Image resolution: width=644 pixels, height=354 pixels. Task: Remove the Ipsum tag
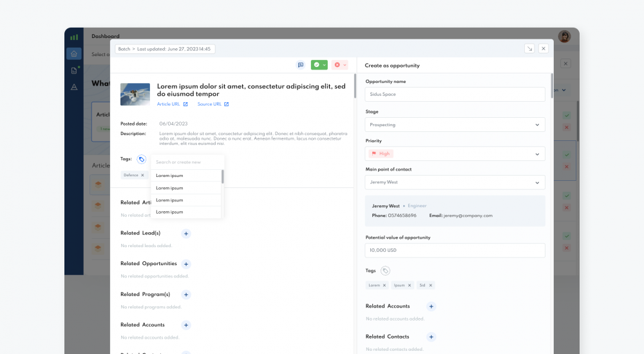[410, 285]
